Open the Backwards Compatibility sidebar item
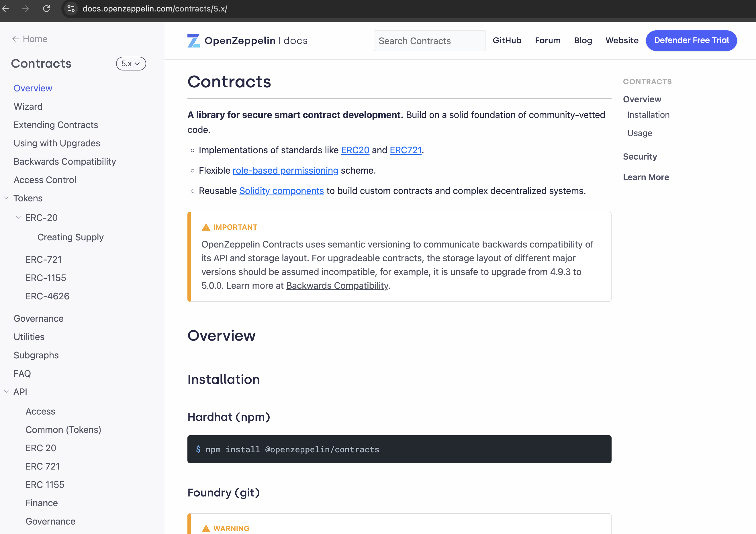This screenshot has height=534, width=756. pos(65,161)
